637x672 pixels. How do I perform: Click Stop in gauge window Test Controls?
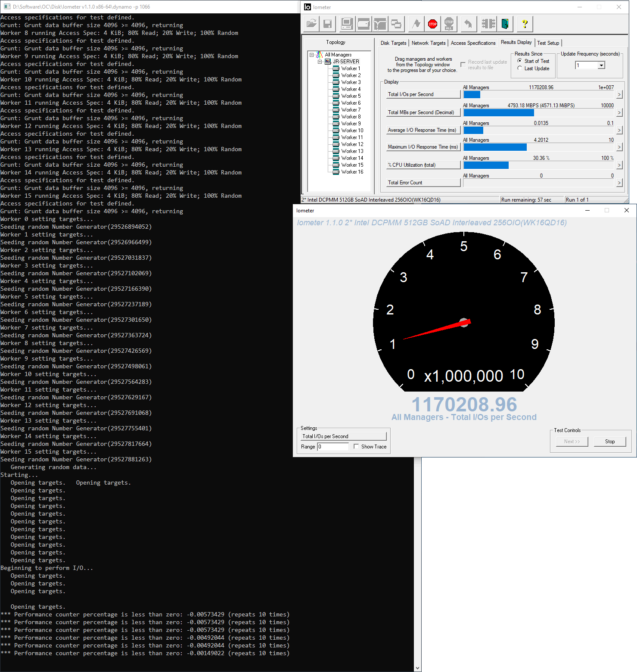click(x=610, y=442)
